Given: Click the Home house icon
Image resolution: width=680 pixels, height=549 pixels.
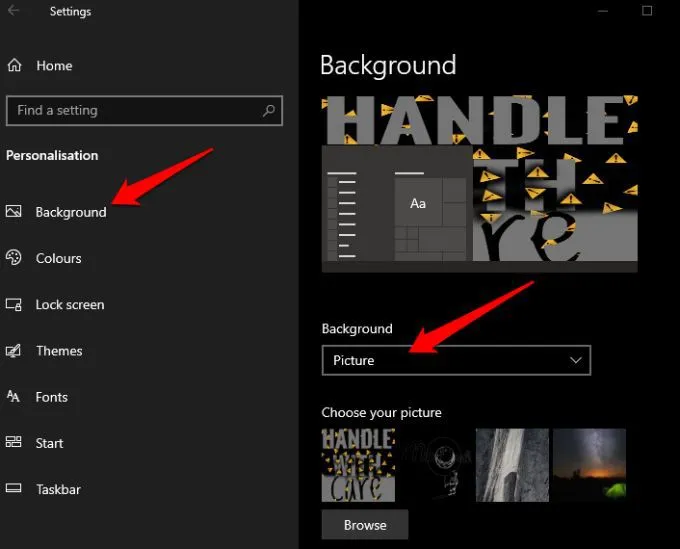Looking at the screenshot, I should (14, 65).
